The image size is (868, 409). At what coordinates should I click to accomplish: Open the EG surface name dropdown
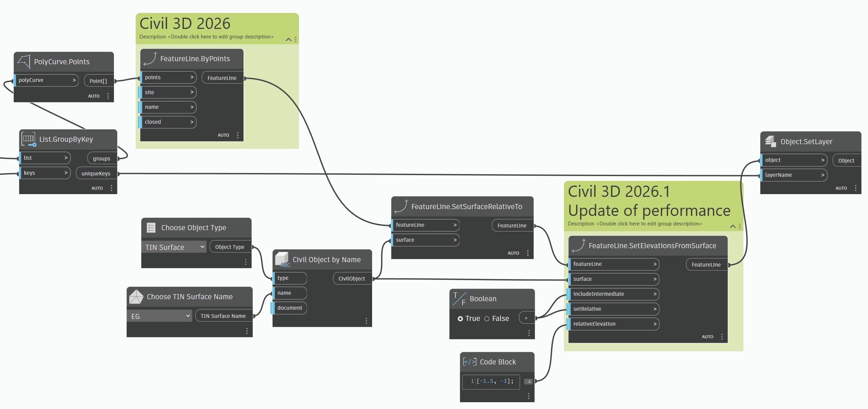click(159, 316)
